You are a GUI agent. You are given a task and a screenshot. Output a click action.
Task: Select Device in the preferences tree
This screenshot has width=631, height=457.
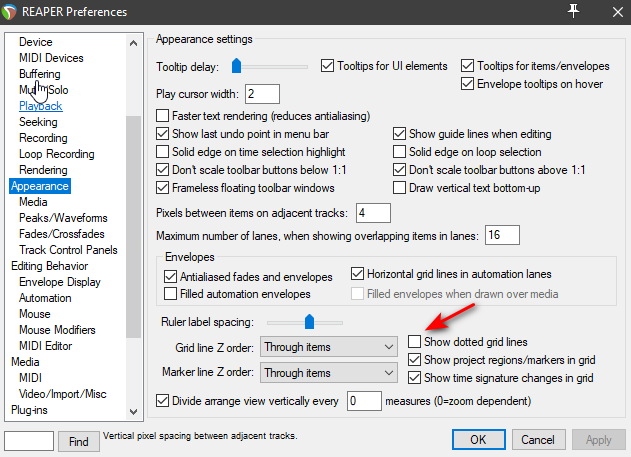[x=36, y=42]
